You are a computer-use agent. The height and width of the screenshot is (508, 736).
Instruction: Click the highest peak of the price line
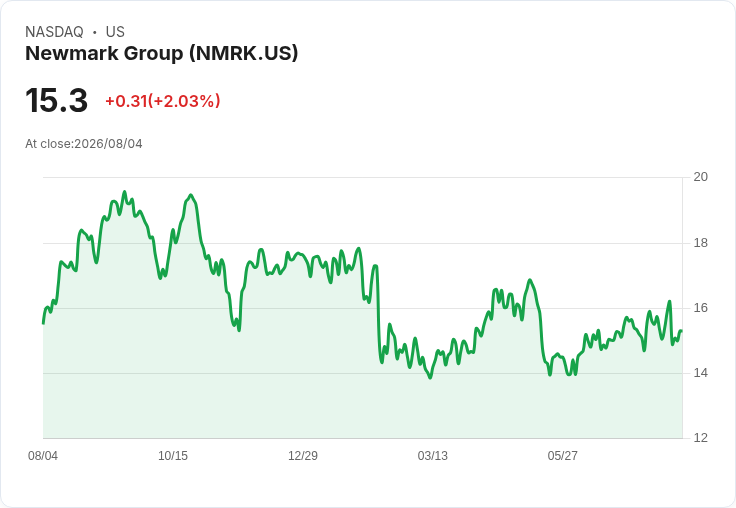pyautogui.click(x=124, y=192)
